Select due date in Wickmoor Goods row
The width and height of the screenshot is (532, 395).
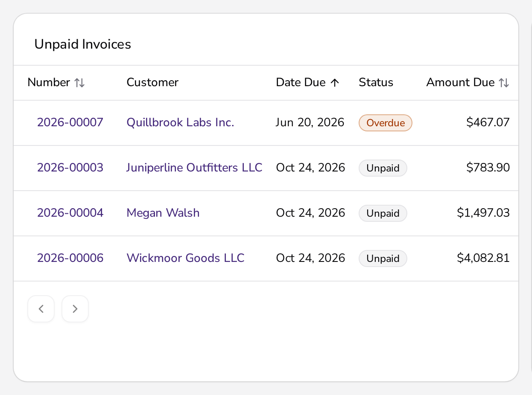pos(310,258)
